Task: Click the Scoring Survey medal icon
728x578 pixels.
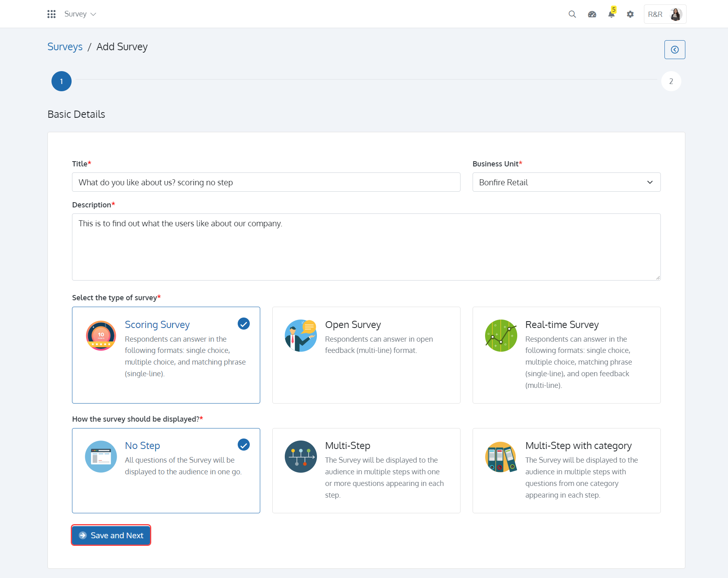Action: pos(101,335)
